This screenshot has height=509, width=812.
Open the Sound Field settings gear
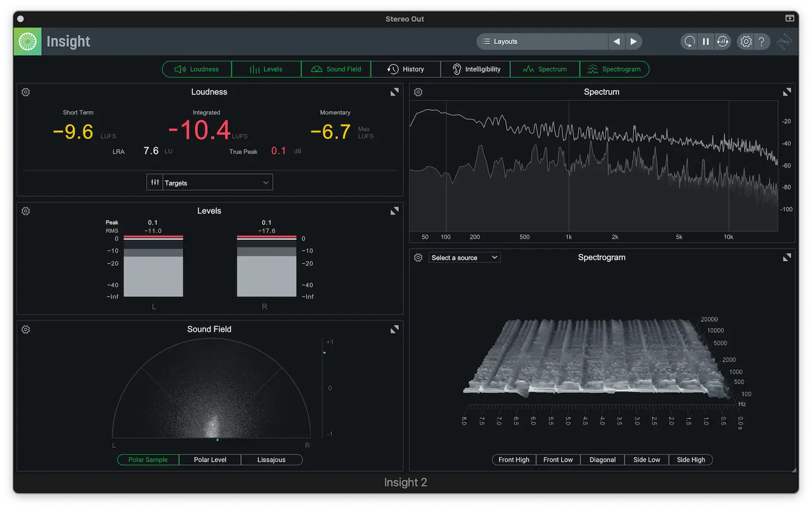coord(26,330)
